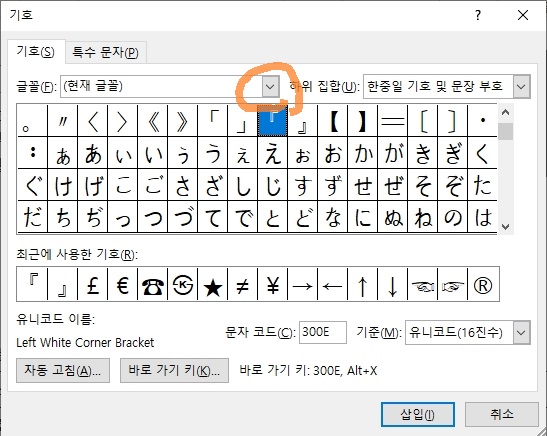This screenshot has height=436, width=547.
Task: Choose the black star ★ recent symbol
Action: (x=212, y=284)
